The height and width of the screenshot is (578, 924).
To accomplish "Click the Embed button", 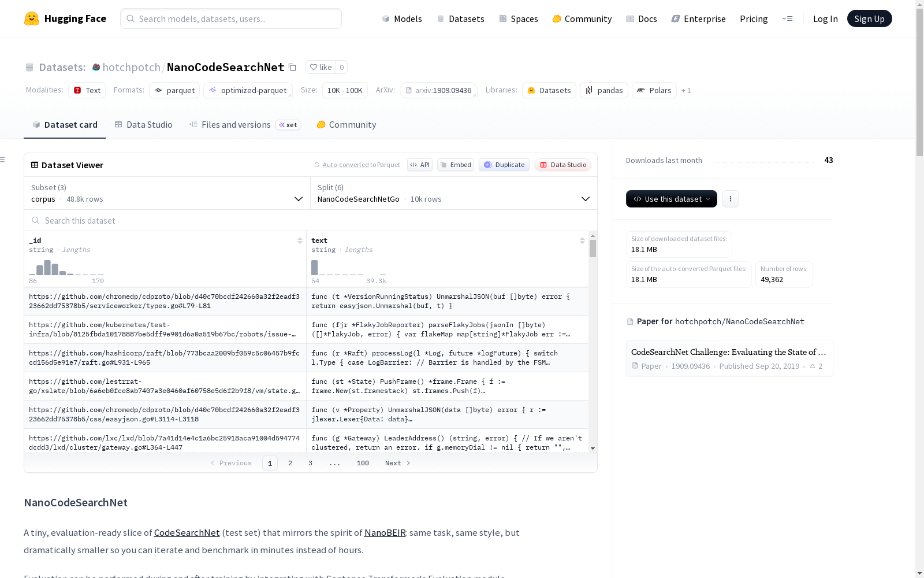I will [x=456, y=165].
